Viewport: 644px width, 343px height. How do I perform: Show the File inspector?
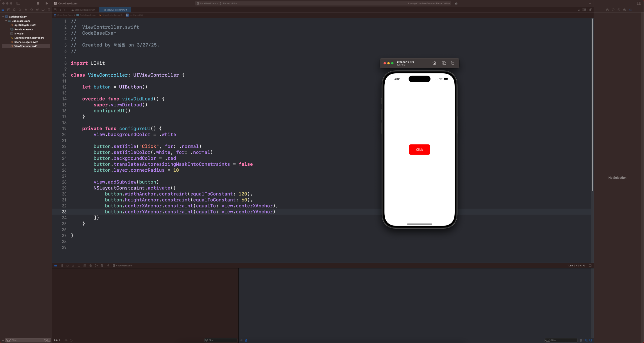(x=608, y=10)
